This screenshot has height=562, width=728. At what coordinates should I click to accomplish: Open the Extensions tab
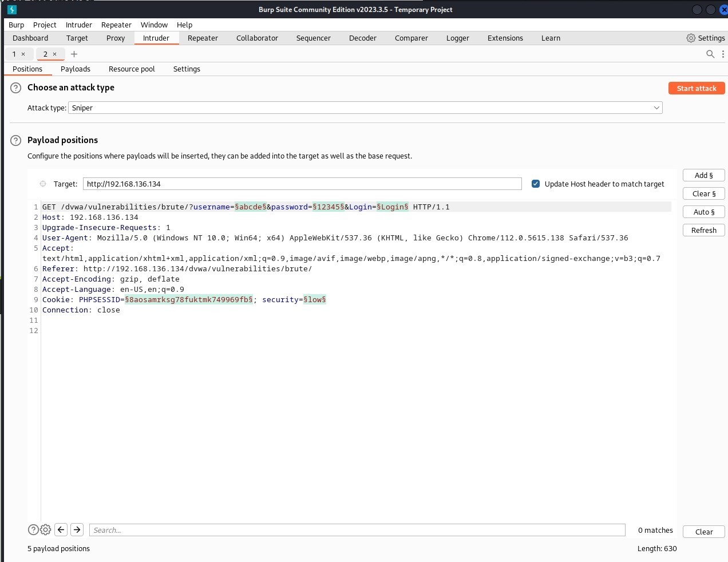tap(505, 38)
